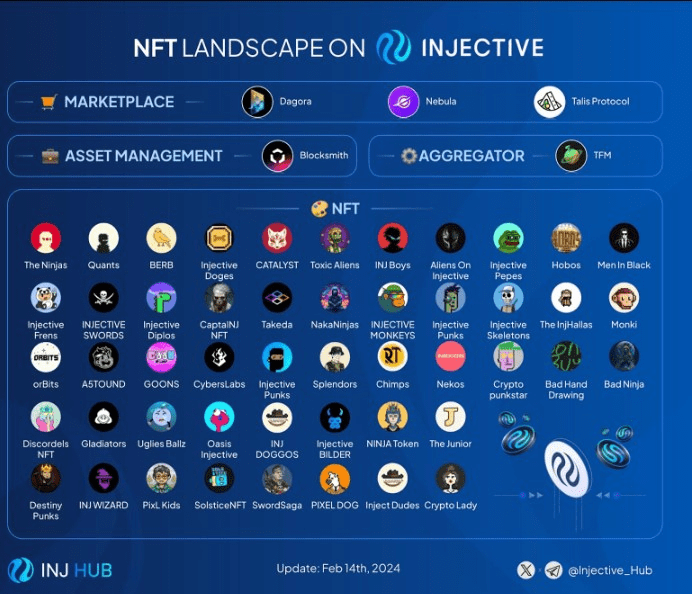The height and width of the screenshot is (594, 692).
Task: Select the PIXEL DOG icon
Action: [x=335, y=479]
